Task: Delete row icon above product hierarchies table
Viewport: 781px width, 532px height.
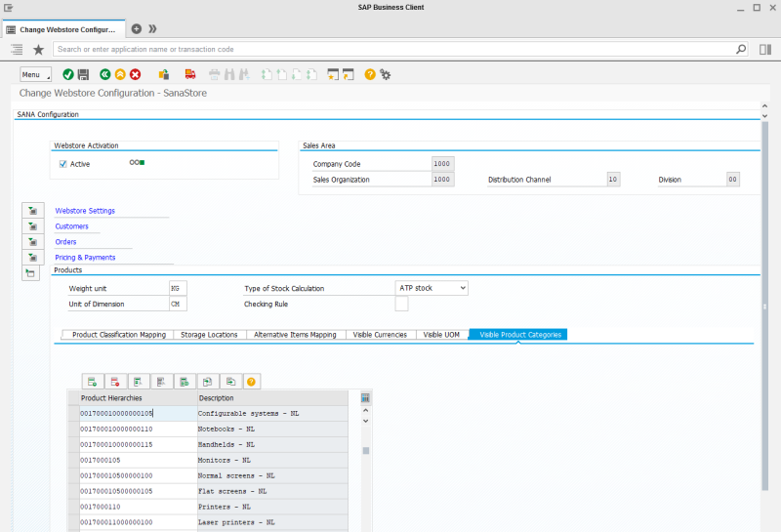Action: (x=115, y=382)
